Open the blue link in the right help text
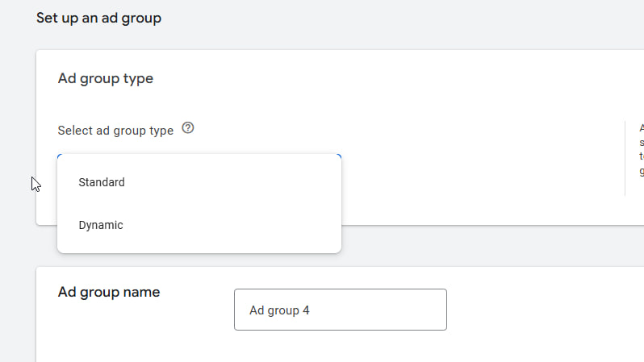Image resolution: width=644 pixels, height=362 pixels. (x=642, y=156)
